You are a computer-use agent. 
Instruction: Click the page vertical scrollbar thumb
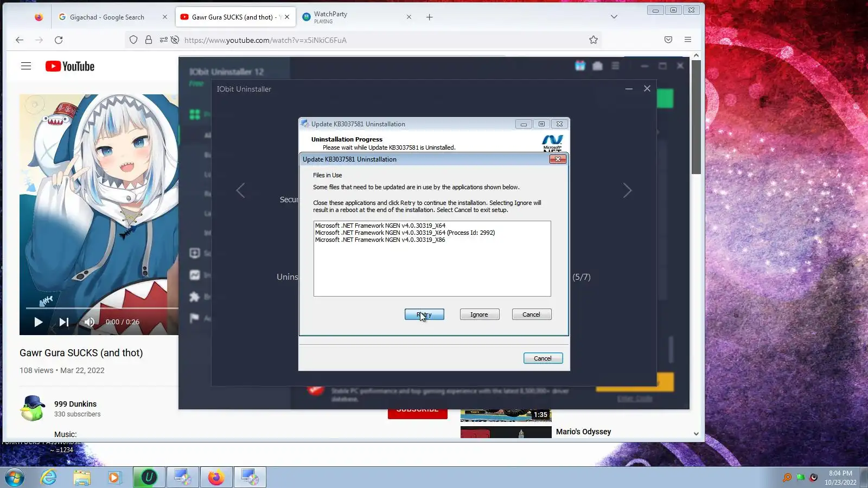tap(696, 117)
